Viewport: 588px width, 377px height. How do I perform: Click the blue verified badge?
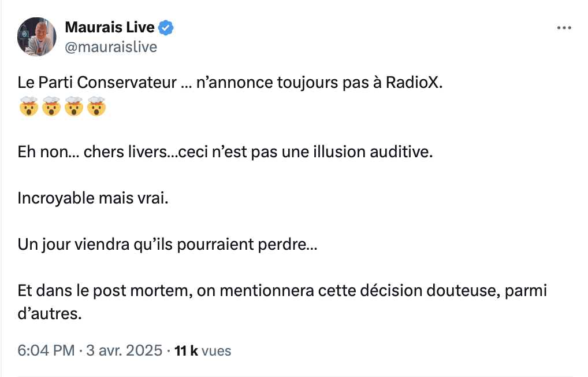166,28
